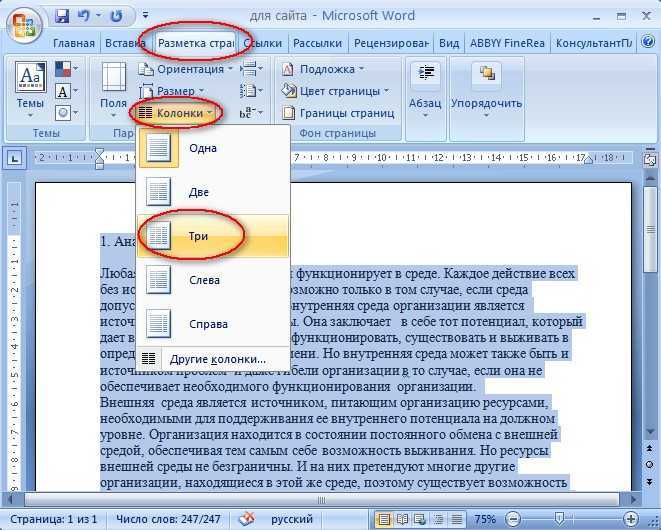
Task: Click the Число слов word count
Action: point(168,519)
